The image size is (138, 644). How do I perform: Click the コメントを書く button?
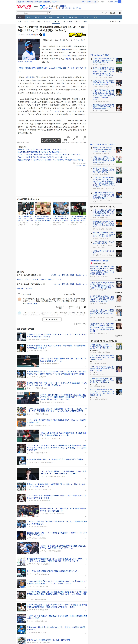pyautogui.click(x=69, y=294)
